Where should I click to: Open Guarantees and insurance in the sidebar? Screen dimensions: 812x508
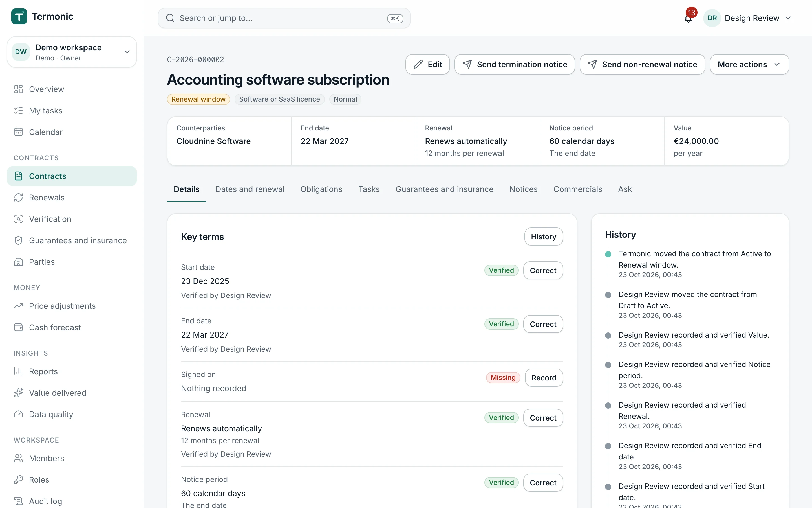point(72,240)
